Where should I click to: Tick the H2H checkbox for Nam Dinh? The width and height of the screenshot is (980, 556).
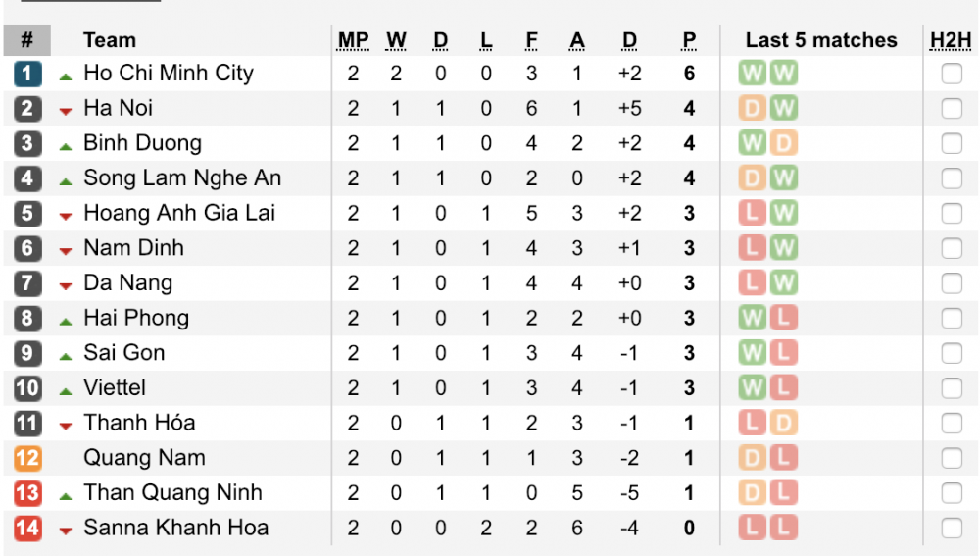tap(952, 248)
